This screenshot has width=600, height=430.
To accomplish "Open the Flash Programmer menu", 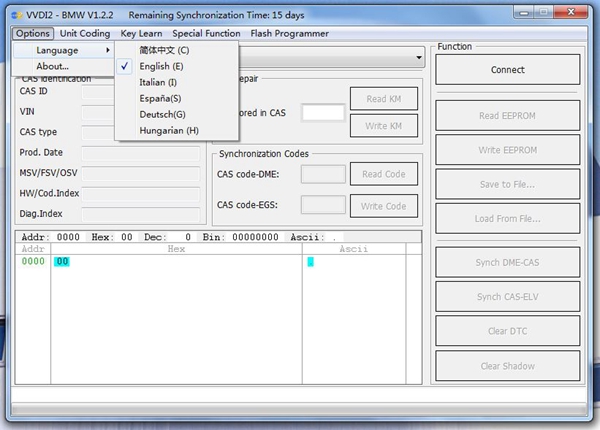I will [290, 34].
